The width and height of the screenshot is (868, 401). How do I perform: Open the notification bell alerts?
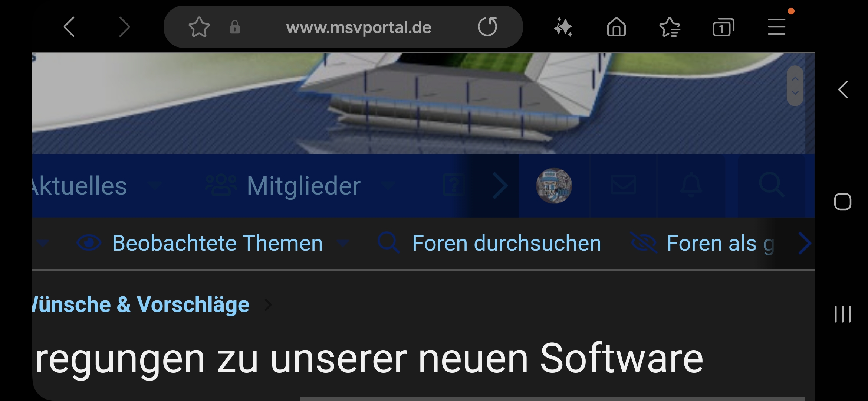pos(691,185)
